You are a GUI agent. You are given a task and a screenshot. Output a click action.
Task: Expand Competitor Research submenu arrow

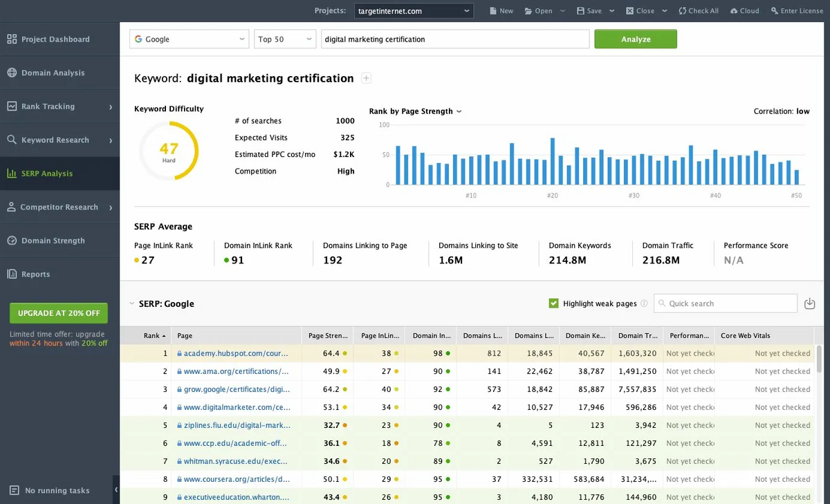111,207
